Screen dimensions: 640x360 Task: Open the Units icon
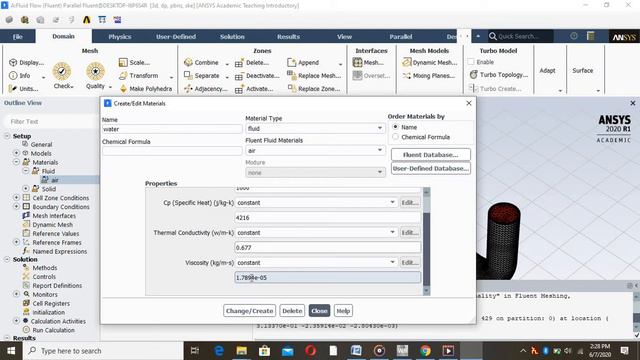(x=13, y=89)
